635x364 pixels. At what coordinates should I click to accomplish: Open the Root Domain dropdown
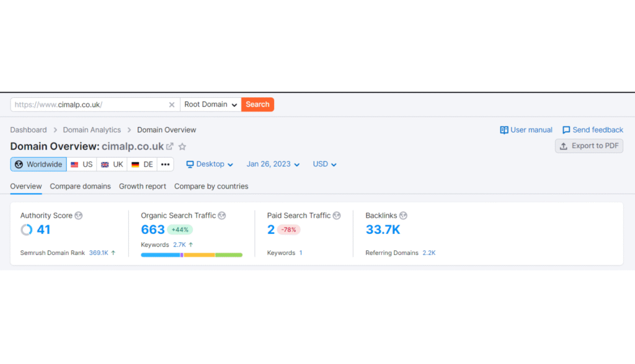(210, 104)
